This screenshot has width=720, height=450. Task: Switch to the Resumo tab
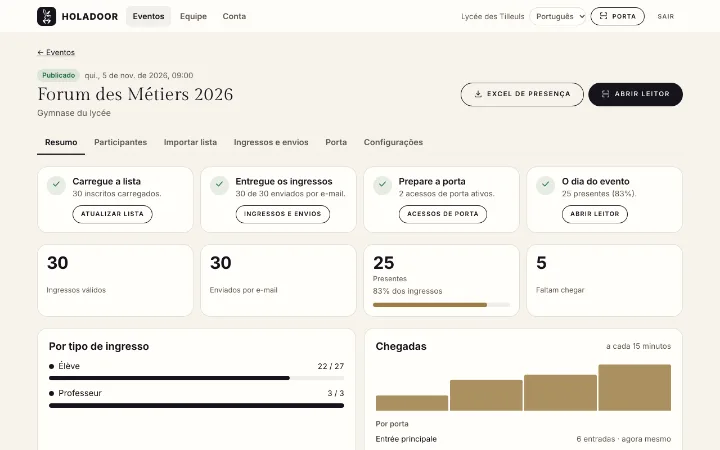61,142
